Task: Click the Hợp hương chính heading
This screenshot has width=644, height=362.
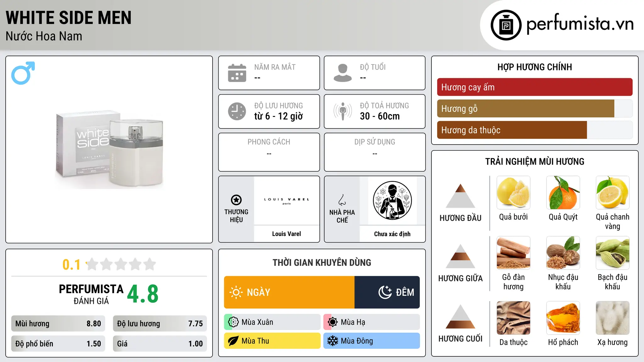Action: coord(535,67)
